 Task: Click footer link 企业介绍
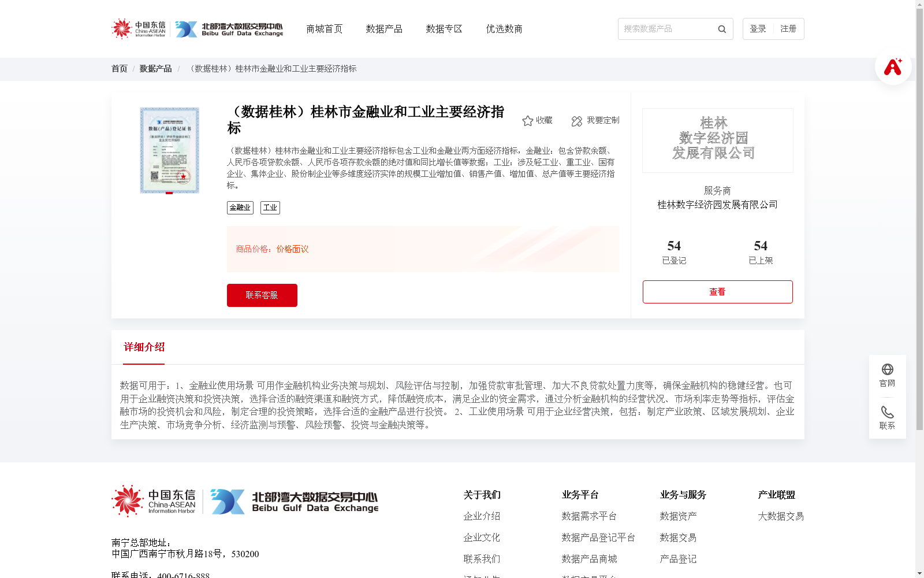point(482,516)
